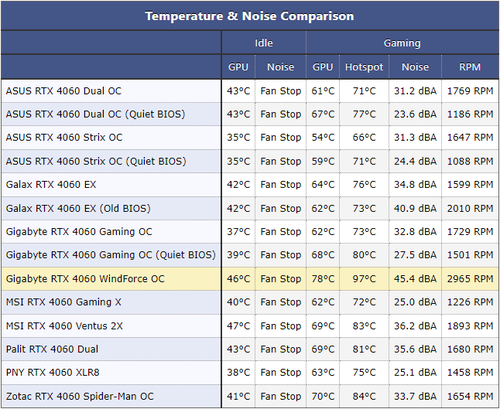Click the '45.4 dBA' noise cell
Image resolution: width=500 pixels, height=409 pixels.
[x=415, y=279]
